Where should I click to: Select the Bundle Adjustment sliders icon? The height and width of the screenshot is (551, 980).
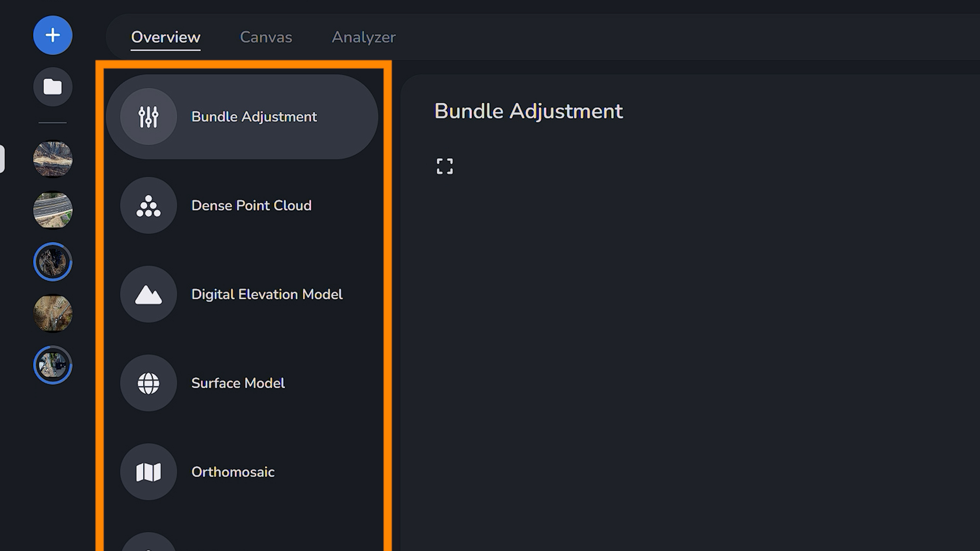[148, 116]
